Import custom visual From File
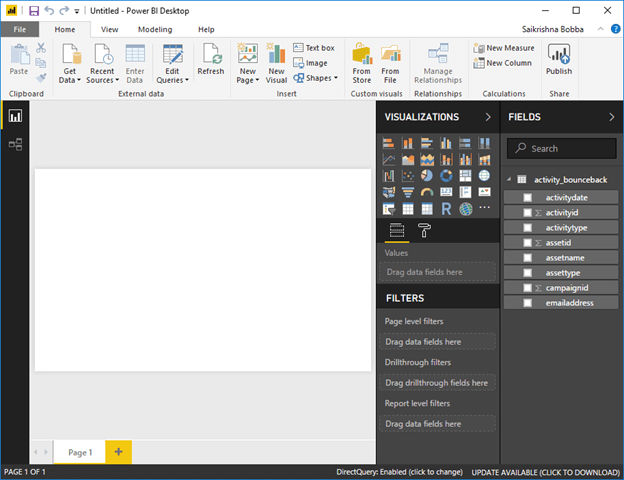 [x=390, y=63]
